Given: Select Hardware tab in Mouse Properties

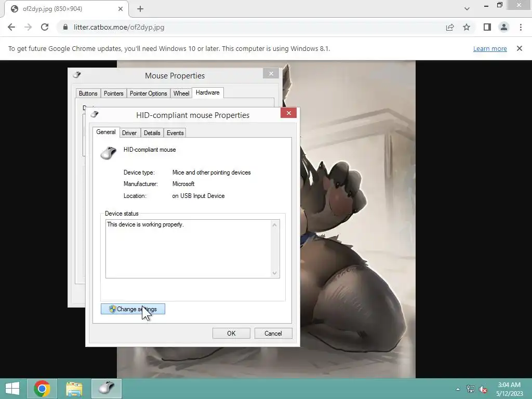Looking at the screenshot, I should 208,92.
